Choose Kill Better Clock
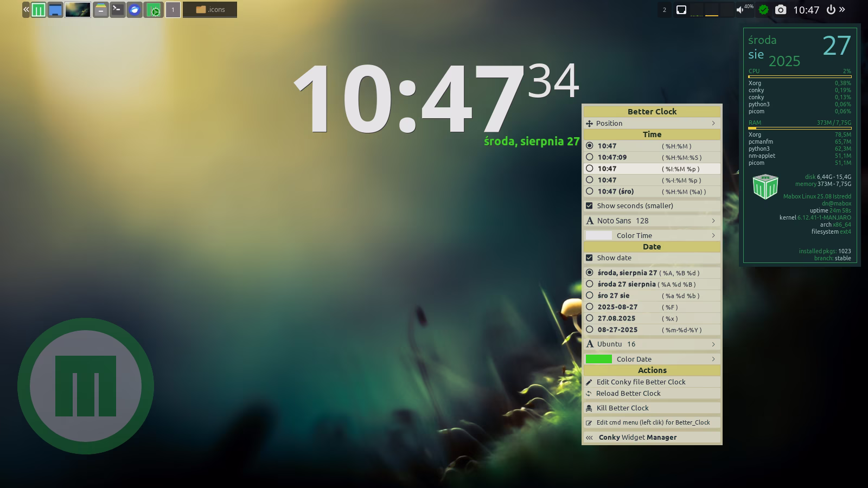This screenshot has height=488, width=868. [622, 408]
